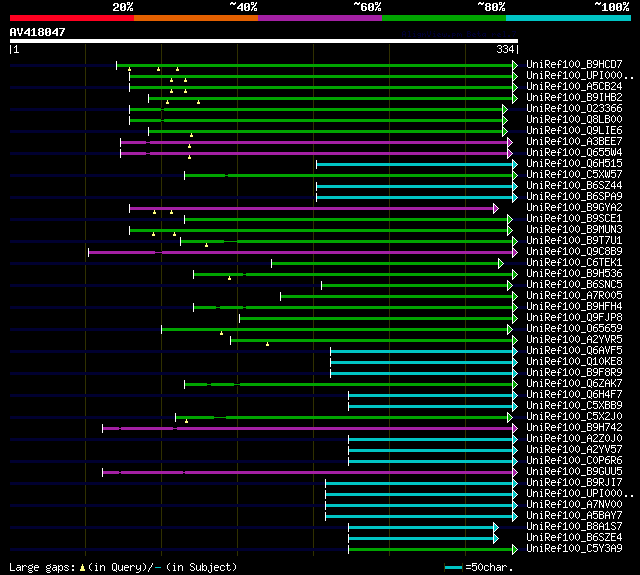Select the UniRef100_B9IHB2 label
Image resolution: width=640 pixels, height=575 pixels.
click(x=574, y=98)
